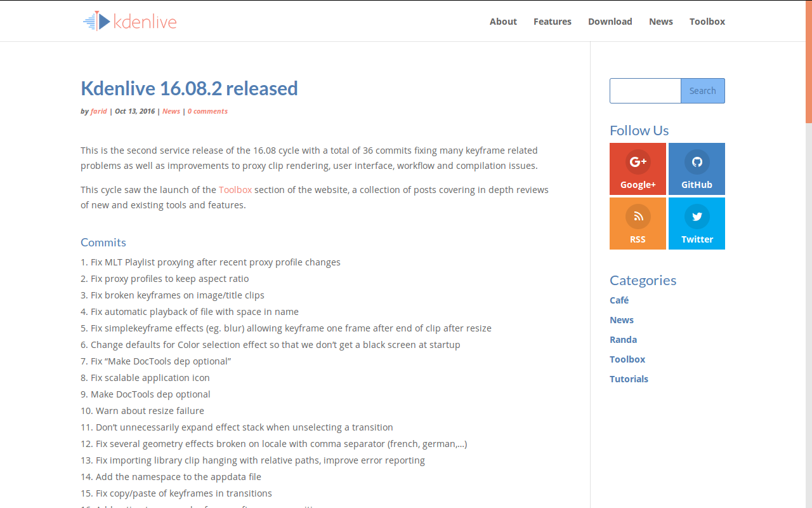Image resolution: width=812 pixels, height=508 pixels.
Task: Go to the Features page
Action: pyautogui.click(x=553, y=22)
